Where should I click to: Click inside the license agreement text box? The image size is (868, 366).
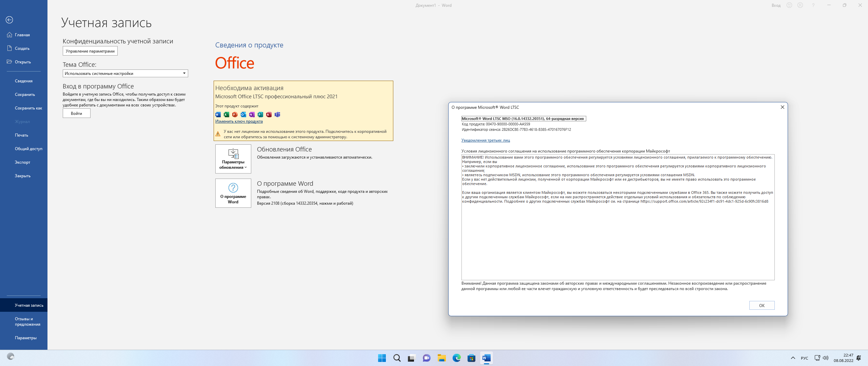(x=618, y=217)
